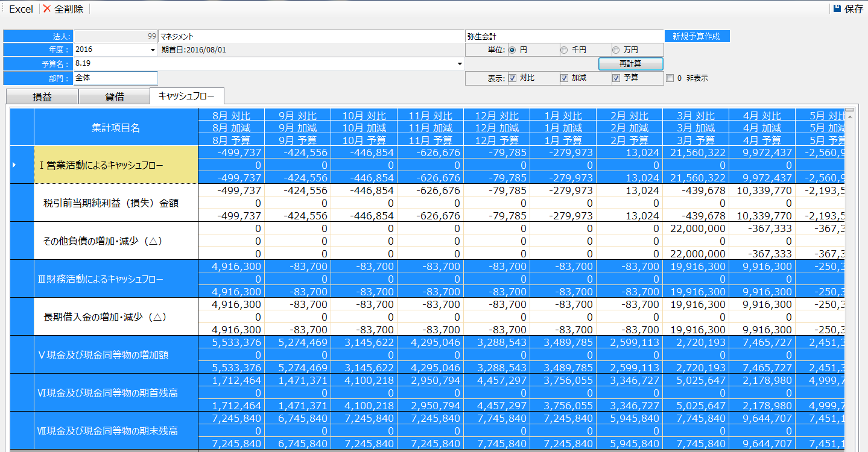
Task: Switch to the 損益 tab
Action: tap(42, 96)
